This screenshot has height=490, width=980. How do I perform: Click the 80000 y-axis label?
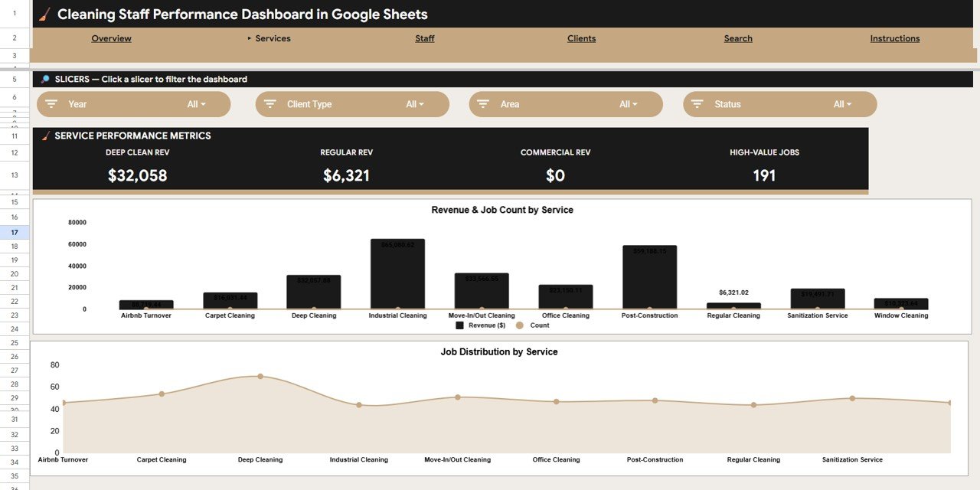point(77,223)
